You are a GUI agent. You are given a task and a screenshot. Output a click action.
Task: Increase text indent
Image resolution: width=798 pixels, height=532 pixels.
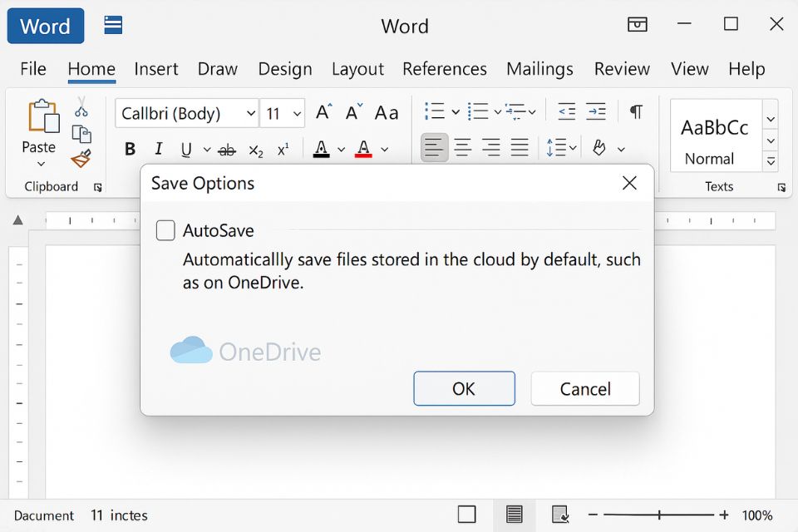pyautogui.click(x=596, y=111)
